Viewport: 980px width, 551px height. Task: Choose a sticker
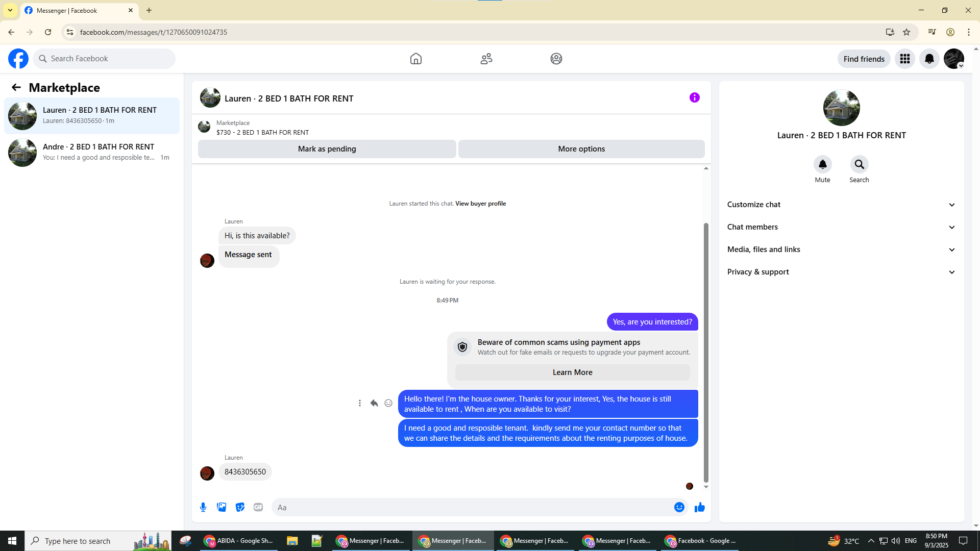point(240,507)
